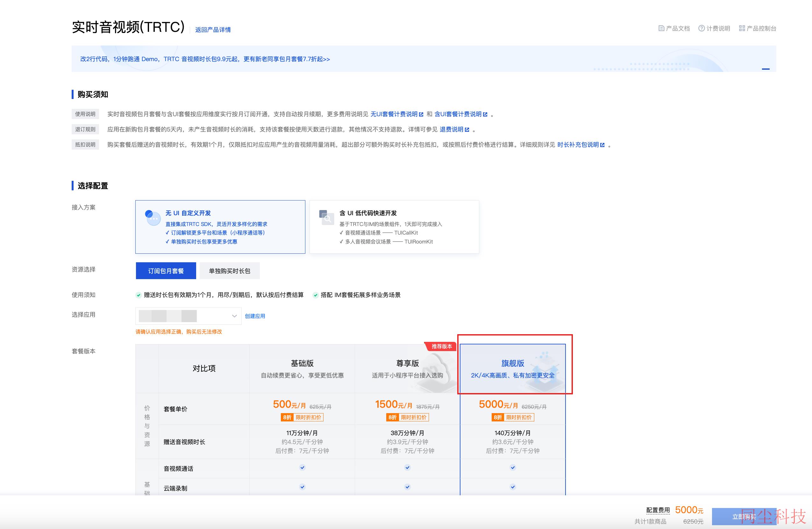Open the 退费说明 link

tap(452, 130)
